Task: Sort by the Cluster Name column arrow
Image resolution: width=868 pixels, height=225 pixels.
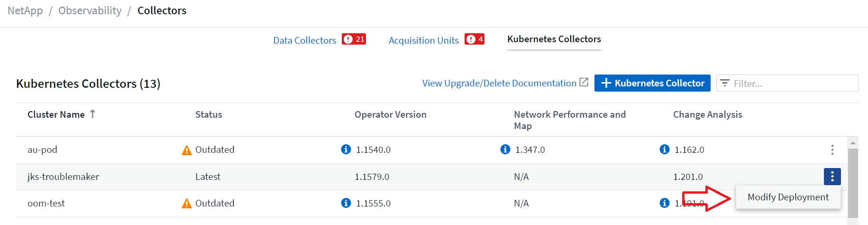Action: tap(92, 114)
